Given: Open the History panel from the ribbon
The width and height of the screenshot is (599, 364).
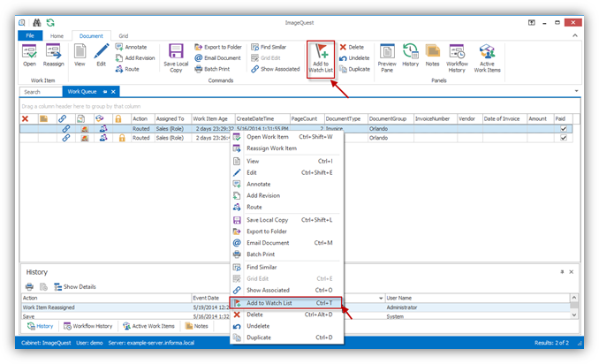Looking at the screenshot, I should (x=410, y=56).
